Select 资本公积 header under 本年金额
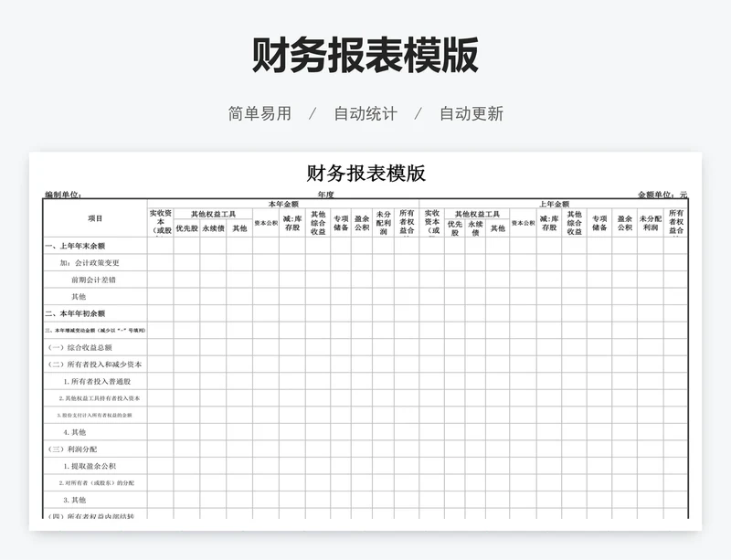 coord(266,223)
